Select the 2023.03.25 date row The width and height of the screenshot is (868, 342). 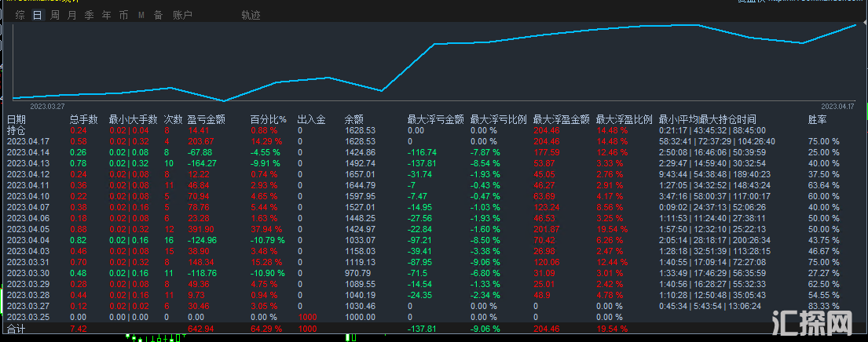coord(28,317)
